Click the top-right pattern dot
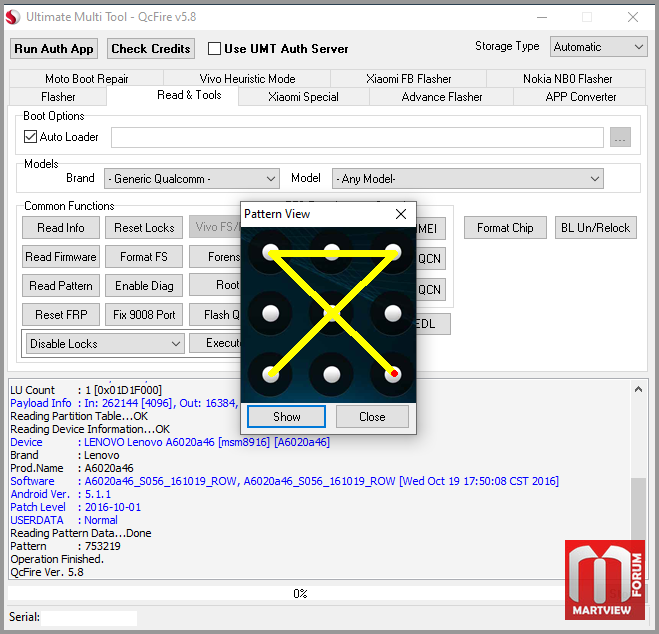The image size is (659, 634). (393, 253)
